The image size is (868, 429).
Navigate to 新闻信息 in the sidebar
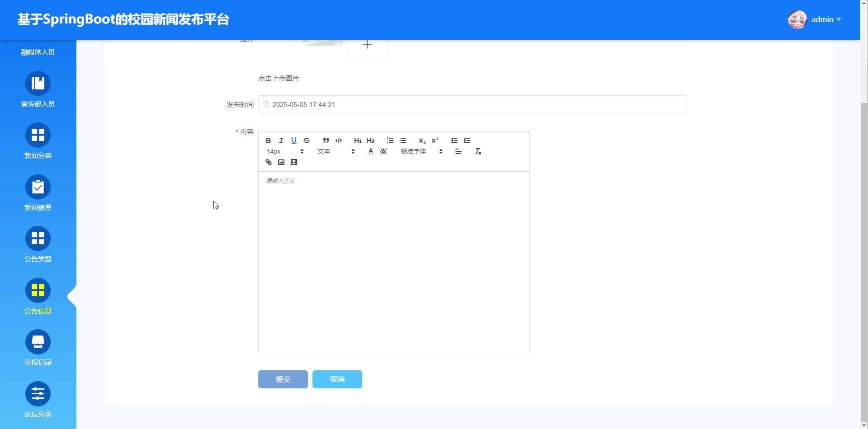38,193
